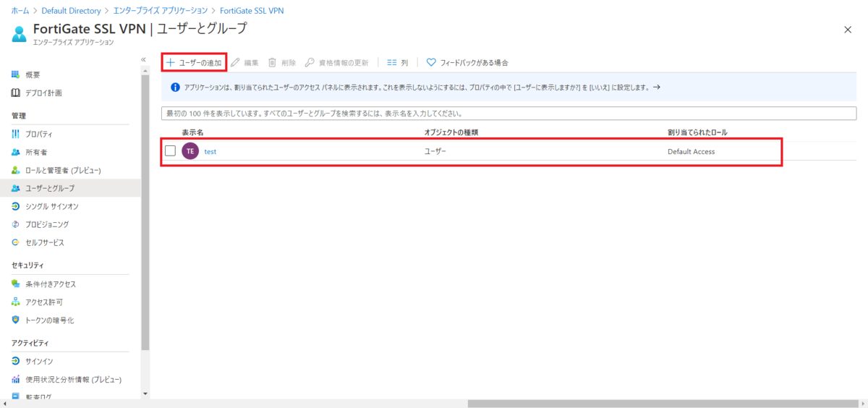Image resolution: width=868 pixels, height=408 pixels.
Task: Click the Default Access role cell
Action: tap(691, 151)
